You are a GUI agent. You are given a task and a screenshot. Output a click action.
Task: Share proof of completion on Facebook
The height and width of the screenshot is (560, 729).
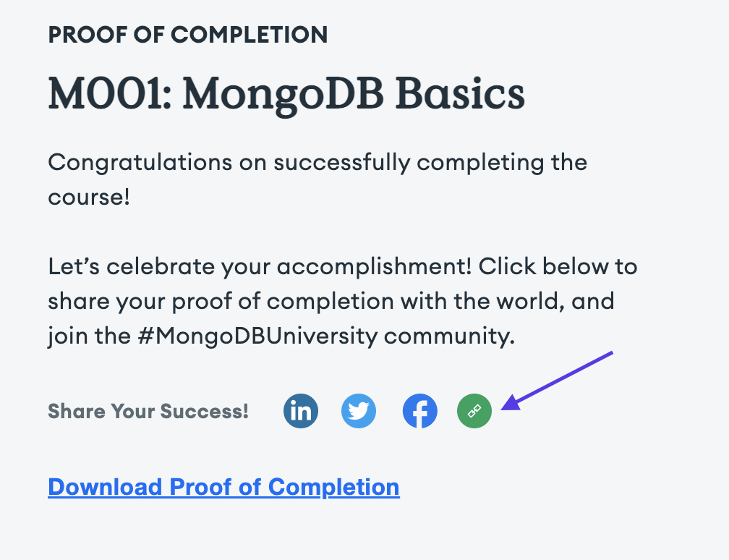click(420, 412)
